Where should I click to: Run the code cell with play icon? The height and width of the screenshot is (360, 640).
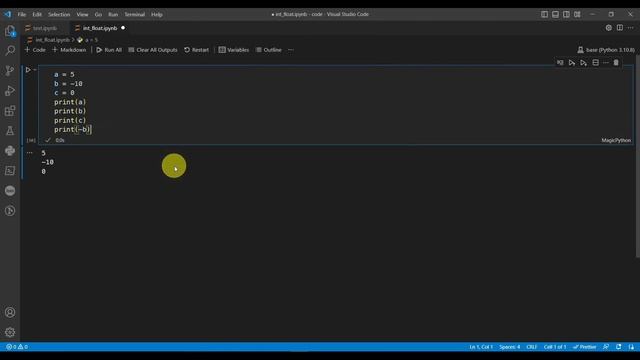click(28, 70)
